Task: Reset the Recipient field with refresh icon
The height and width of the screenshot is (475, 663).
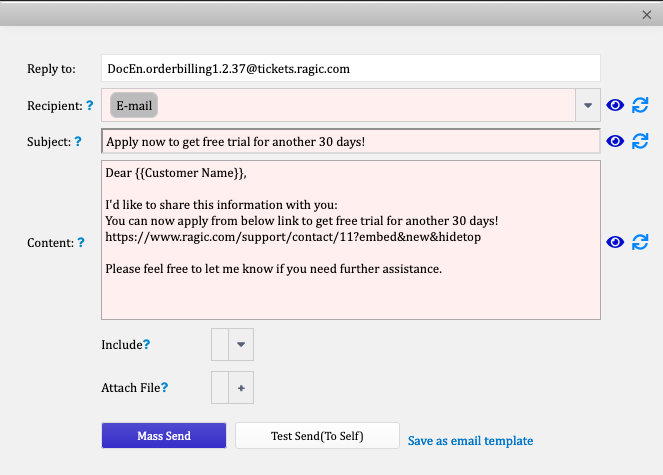Action: pos(640,105)
